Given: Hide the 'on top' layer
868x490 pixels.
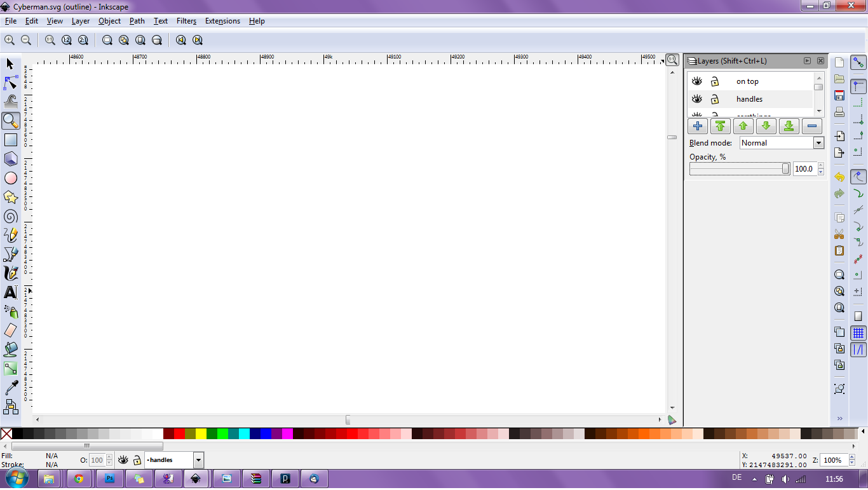Looking at the screenshot, I should (697, 81).
